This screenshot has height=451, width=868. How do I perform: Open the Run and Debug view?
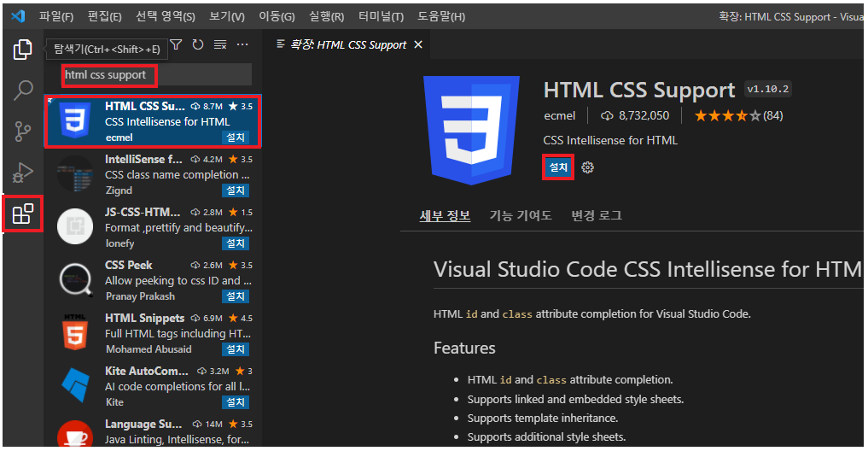pos(23,173)
